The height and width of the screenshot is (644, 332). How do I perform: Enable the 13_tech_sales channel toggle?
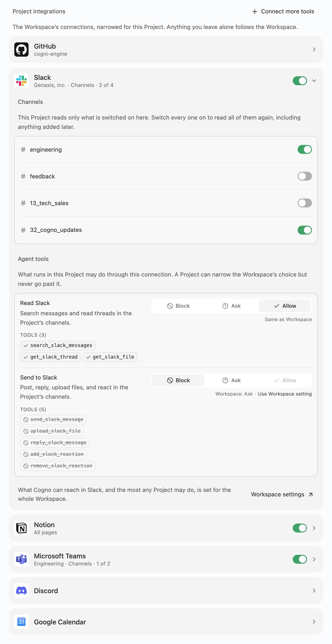pyautogui.click(x=305, y=203)
